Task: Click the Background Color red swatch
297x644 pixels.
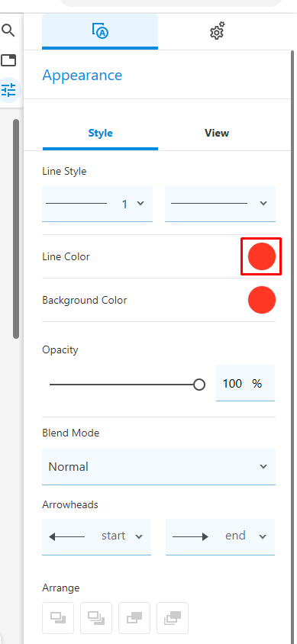Action: click(262, 300)
